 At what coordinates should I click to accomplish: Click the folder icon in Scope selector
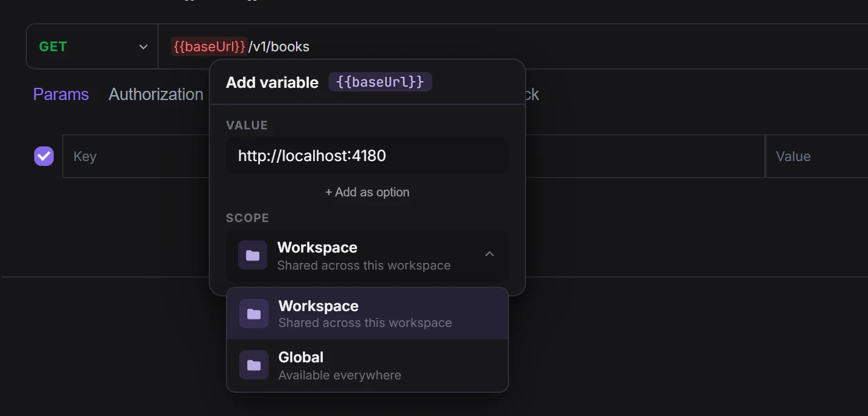253,255
